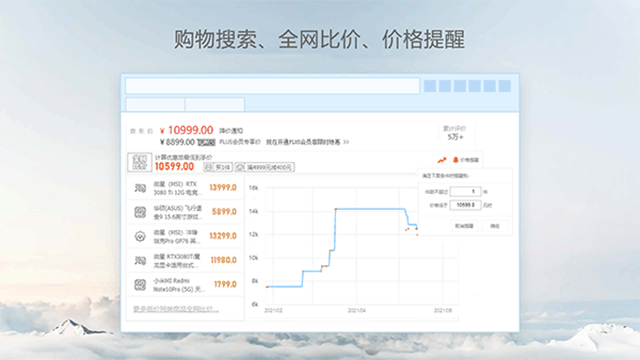Click the price 11980.0
This screenshot has width=640, height=360.
[223, 260]
